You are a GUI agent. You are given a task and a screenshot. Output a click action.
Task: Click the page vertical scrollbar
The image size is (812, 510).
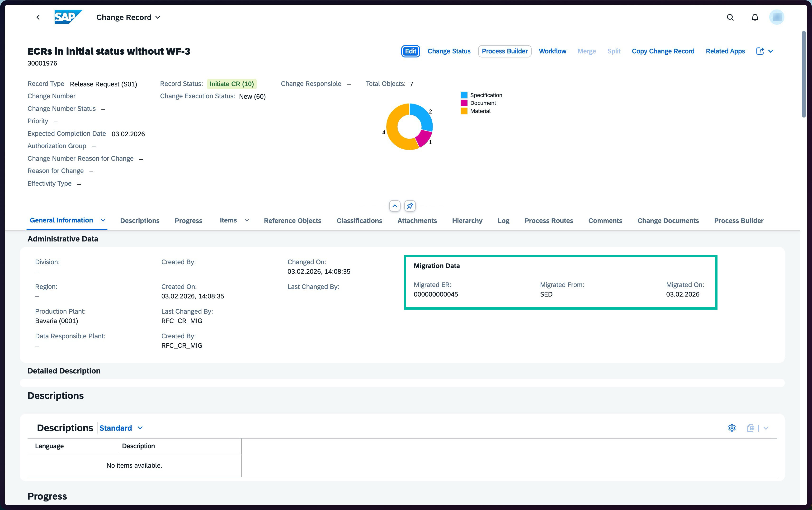point(804,74)
